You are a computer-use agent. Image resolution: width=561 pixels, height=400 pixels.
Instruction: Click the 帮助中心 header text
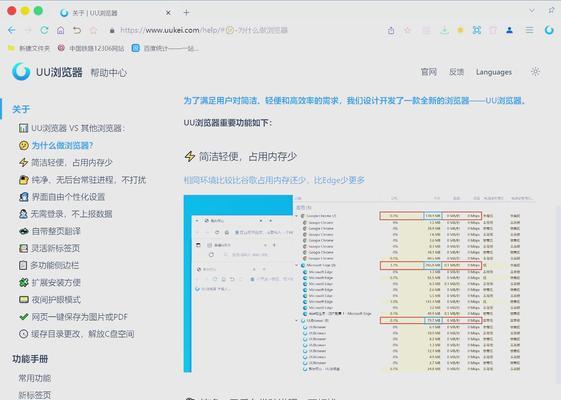tap(108, 73)
